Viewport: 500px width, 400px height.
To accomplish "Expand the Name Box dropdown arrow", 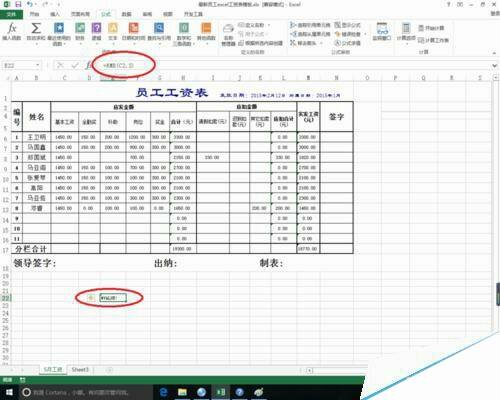I will tap(38, 65).
